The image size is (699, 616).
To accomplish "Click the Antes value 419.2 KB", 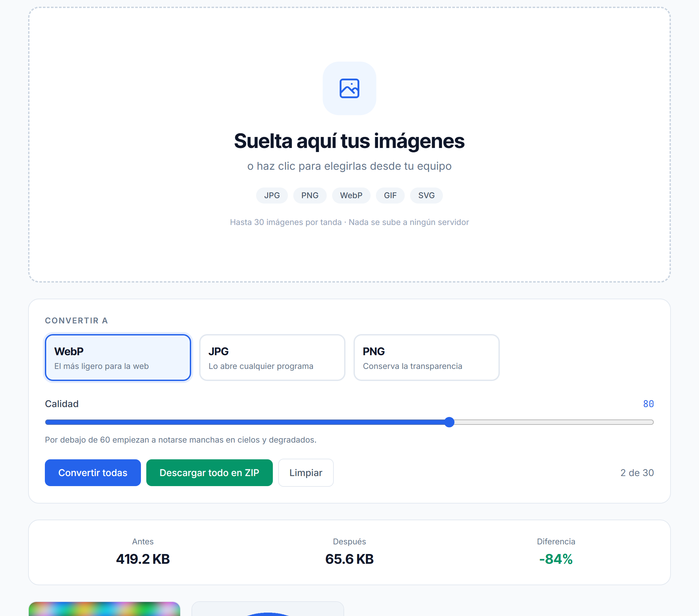I will pos(143,559).
